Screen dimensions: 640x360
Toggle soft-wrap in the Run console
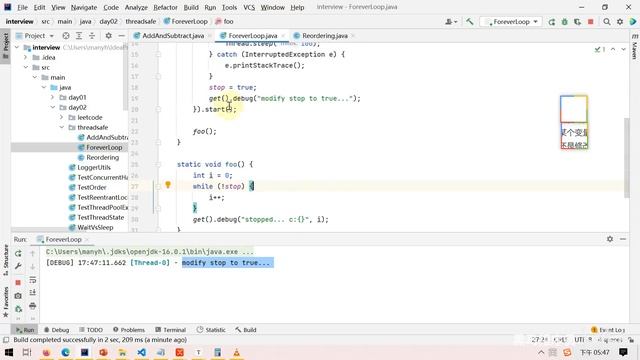coord(33,280)
